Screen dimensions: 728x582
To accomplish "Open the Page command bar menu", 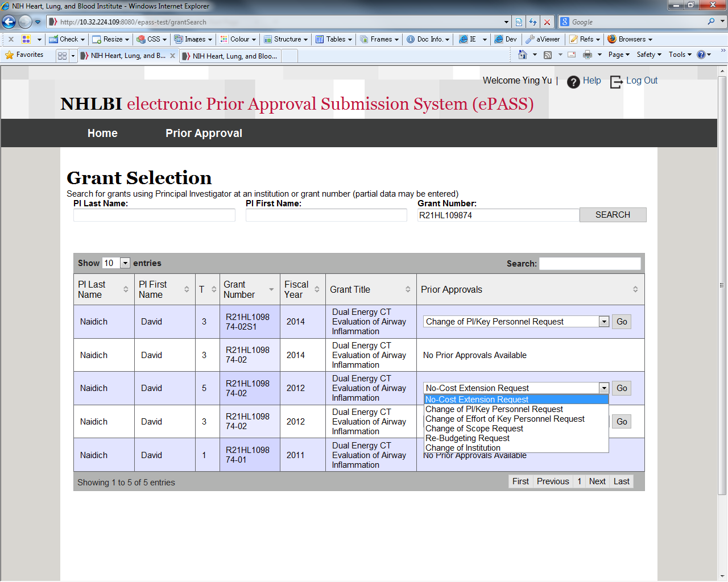I will [x=619, y=55].
